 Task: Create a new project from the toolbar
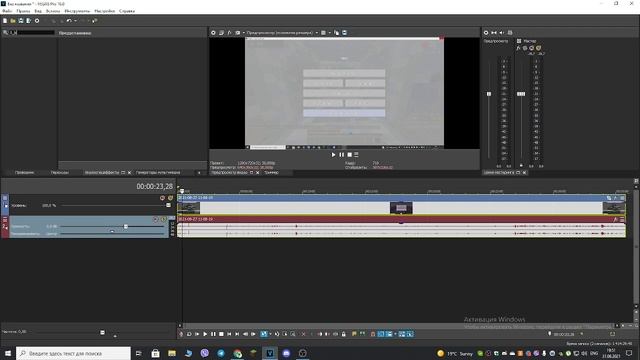5,21
